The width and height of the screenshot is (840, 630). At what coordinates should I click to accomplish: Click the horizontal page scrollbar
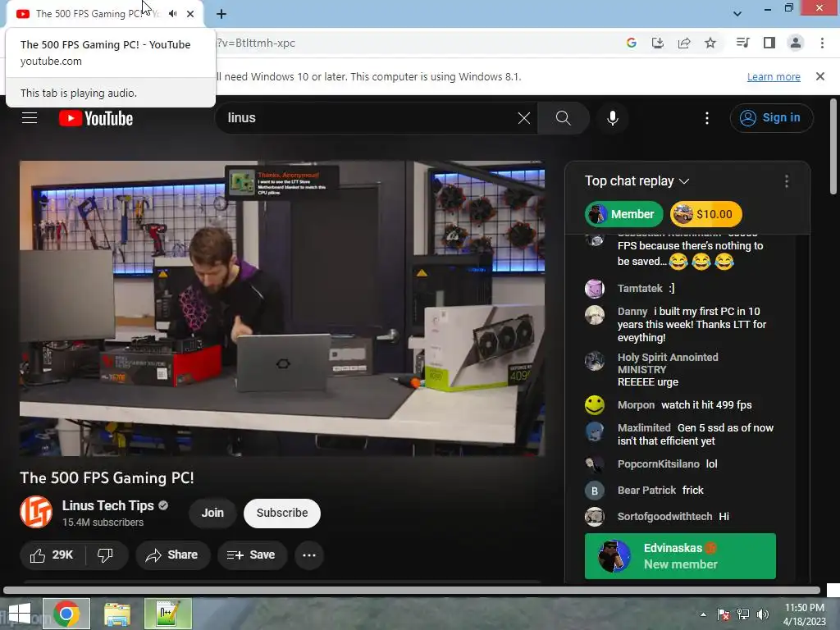tap(412, 590)
